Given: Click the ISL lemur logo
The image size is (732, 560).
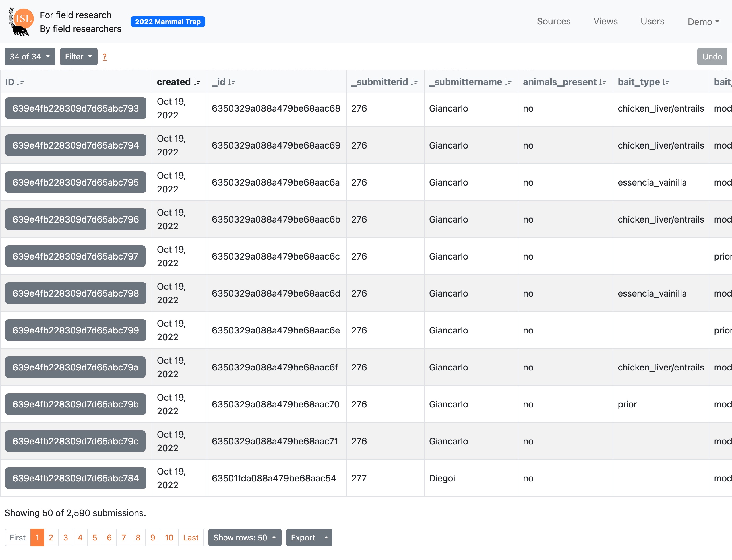Looking at the screenshot, I should pos(21,22).
